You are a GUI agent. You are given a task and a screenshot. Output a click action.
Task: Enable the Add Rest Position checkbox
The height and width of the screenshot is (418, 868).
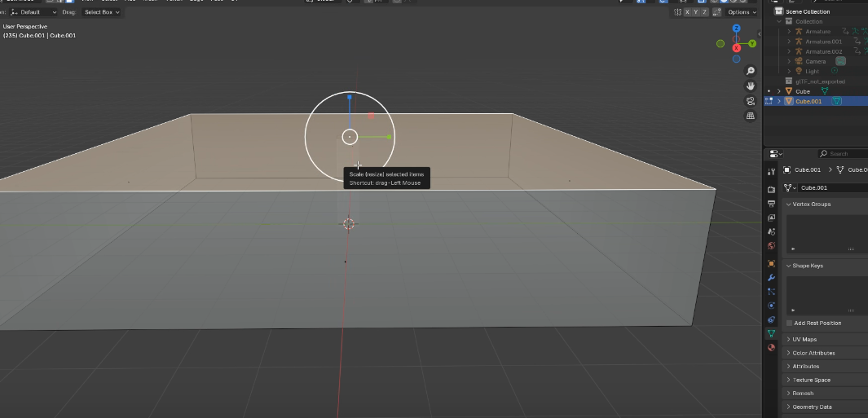[x=789, y=323]
